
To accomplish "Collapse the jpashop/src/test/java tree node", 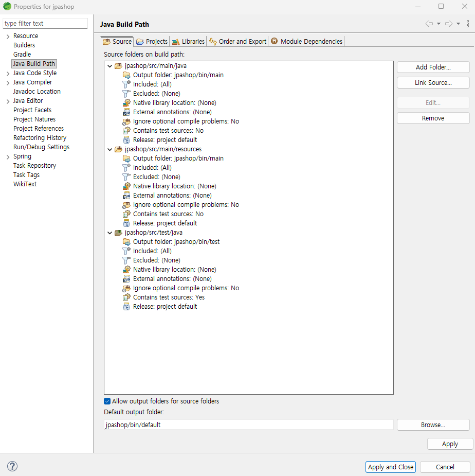I will point(110,233).
